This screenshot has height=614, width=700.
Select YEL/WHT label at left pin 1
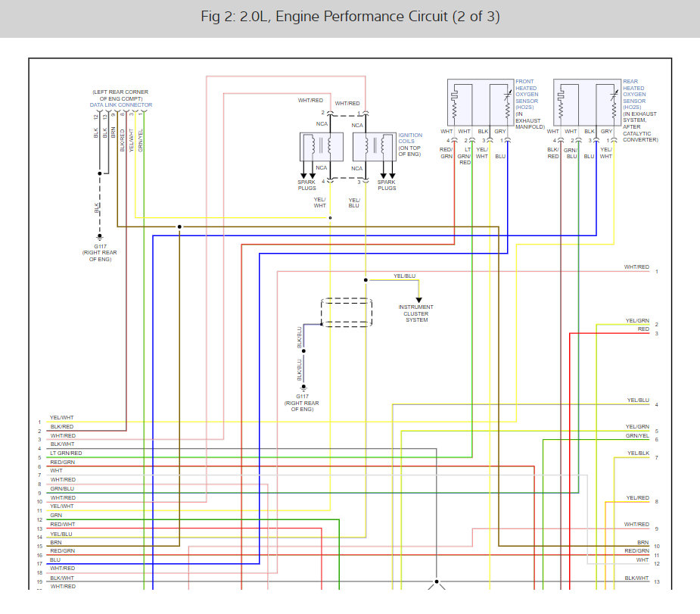point(61,417)
